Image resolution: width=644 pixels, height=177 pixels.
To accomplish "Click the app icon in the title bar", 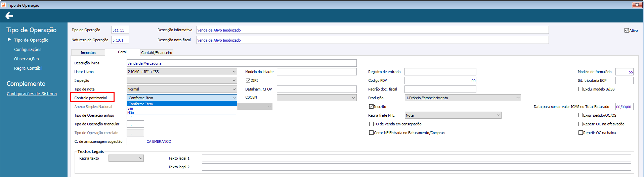I will pos(4,5).
